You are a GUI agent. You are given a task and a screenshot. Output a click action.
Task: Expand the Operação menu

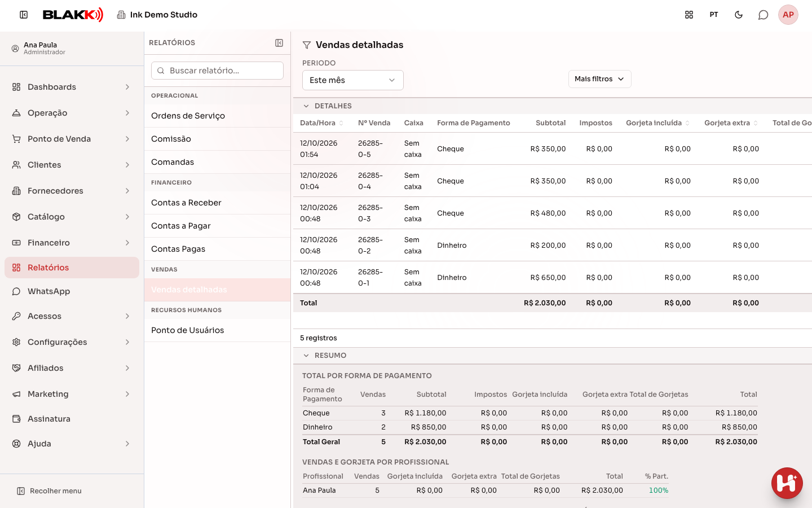pos(72,113)
